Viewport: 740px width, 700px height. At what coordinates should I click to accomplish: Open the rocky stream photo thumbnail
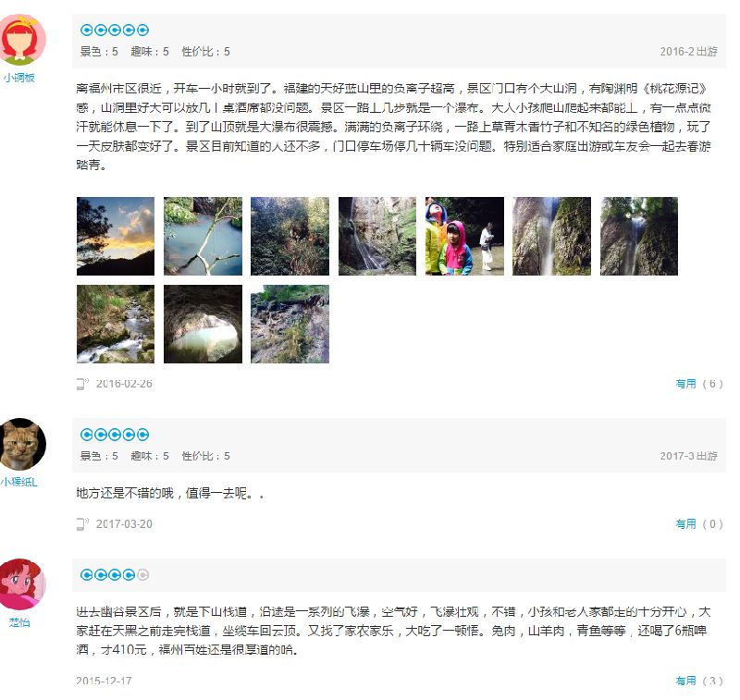coord(116,324)
